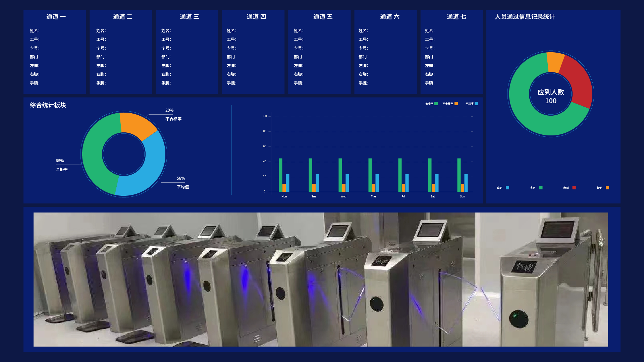Open the turnstile gates camera image

tap(320, 279)
